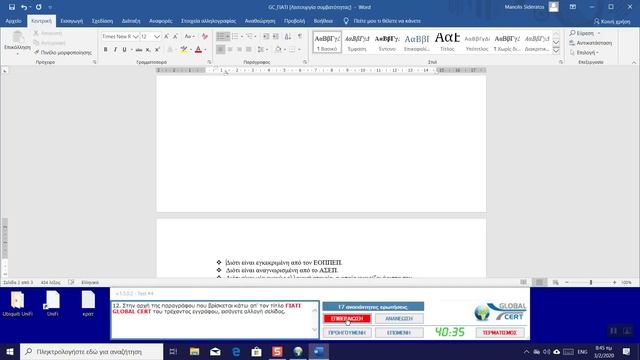Viewport: 640px width, 360px height.
Task: Switch to the Αναθεώρηση (Review) tab
Action: [x=260, y=21]
